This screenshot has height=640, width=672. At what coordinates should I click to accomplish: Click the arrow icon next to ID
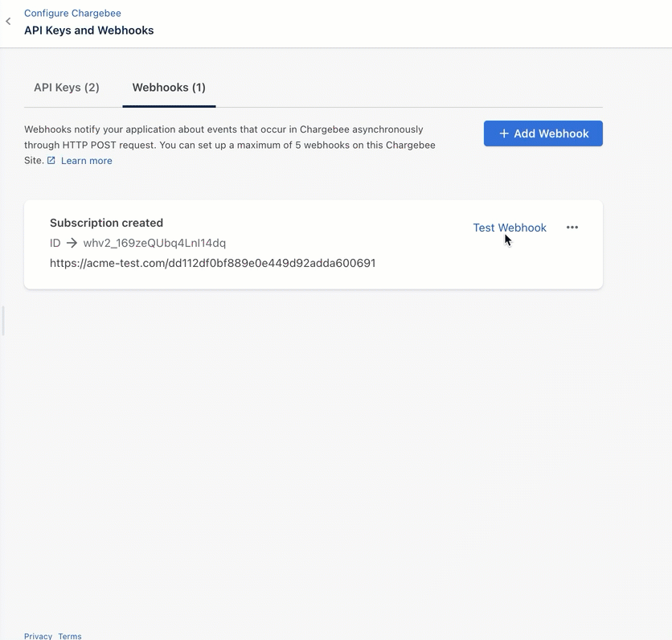[72, 243]
